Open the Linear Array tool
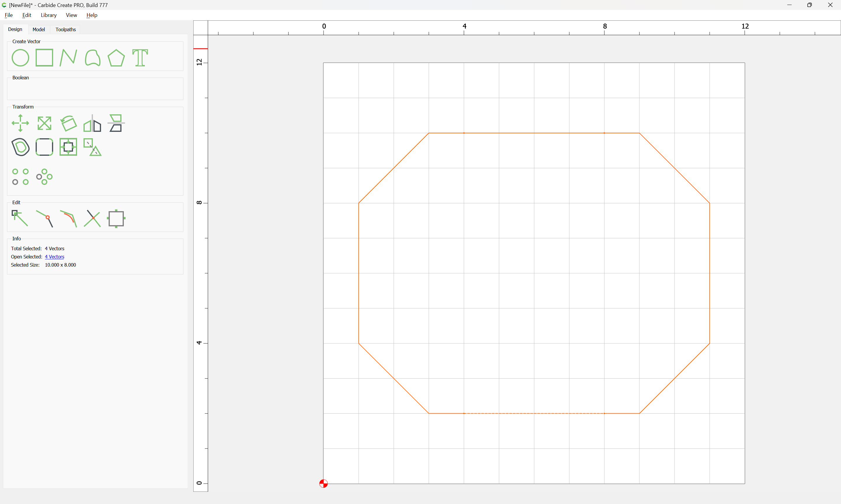Screen dimensions: 841x504 tap(20, 176)
